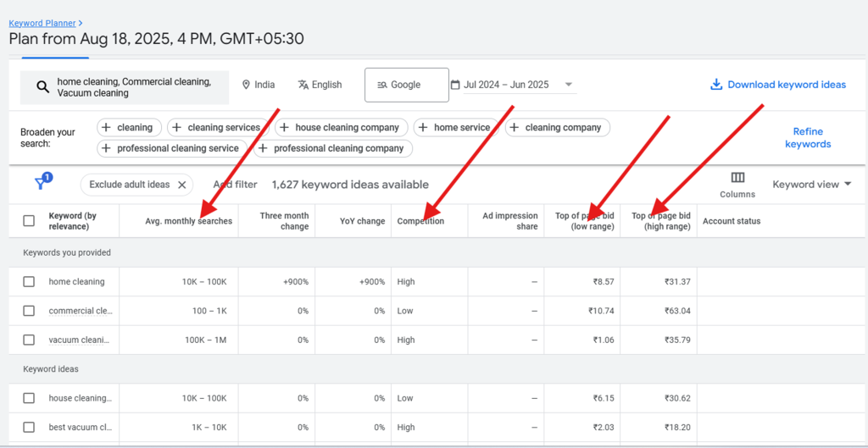Click the India location pin icon
Image resolution: width=868 pixels, height=448 pixels.
click(x=247, y=85)
